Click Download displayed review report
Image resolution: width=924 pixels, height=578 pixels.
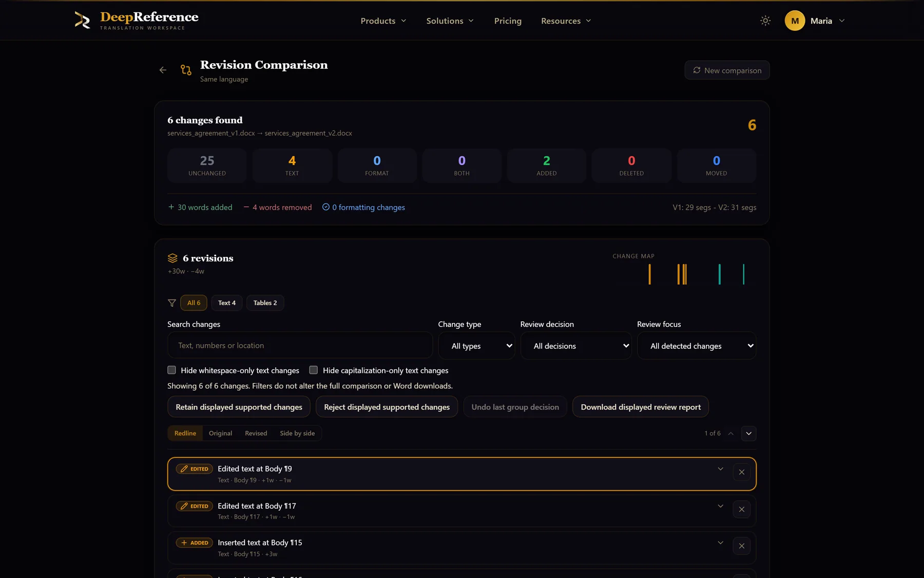coord(641,407)
